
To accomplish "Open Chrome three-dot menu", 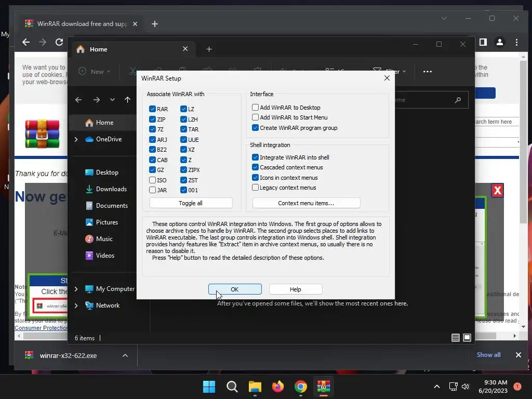I will [516, 42].
